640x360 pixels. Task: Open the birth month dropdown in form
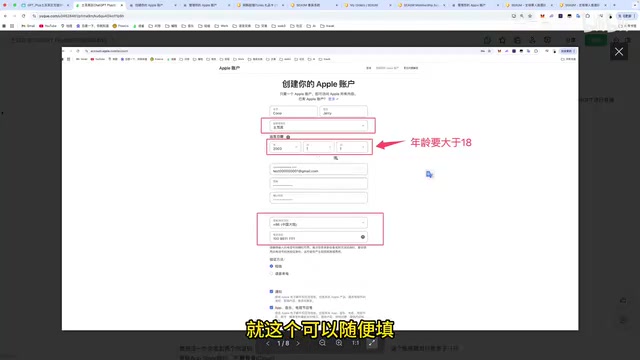point(318,147)
